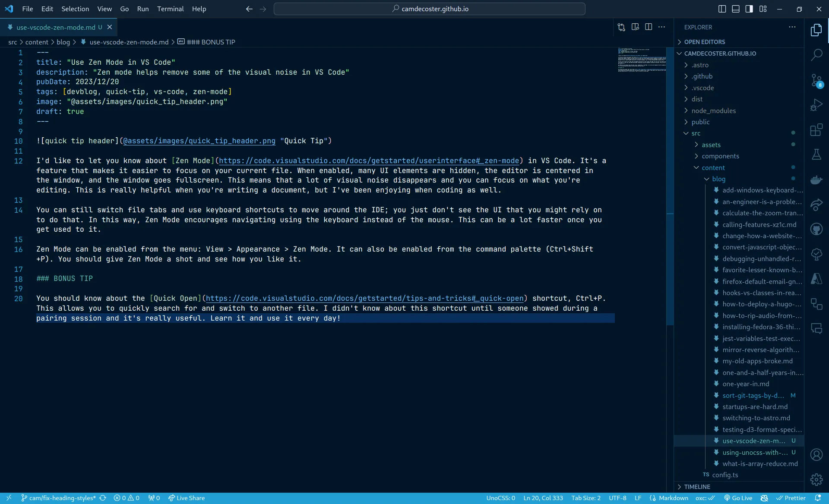Toggle the Split Editor icon
The height and width of the screenshot is (504, 829).
pyautogui.click(x=649, y=27)
